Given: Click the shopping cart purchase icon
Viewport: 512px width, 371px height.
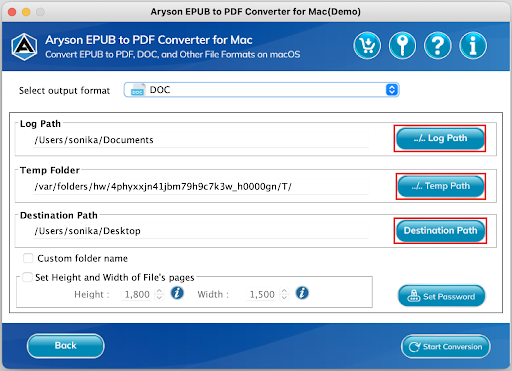Looking at the screenshot, I should 367,46.
